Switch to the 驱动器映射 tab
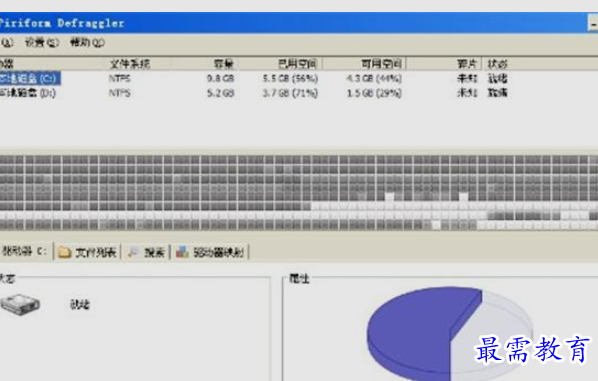 click(210, 252)
